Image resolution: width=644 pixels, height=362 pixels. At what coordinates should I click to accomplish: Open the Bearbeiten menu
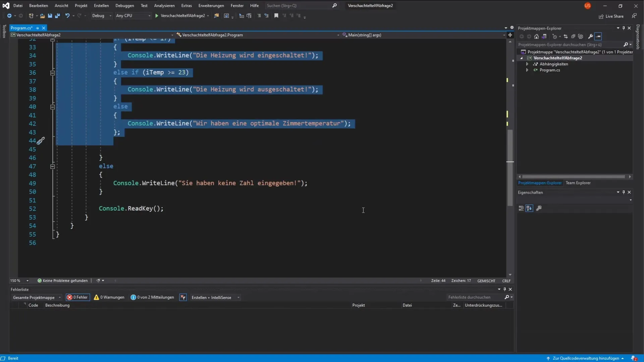39,6
